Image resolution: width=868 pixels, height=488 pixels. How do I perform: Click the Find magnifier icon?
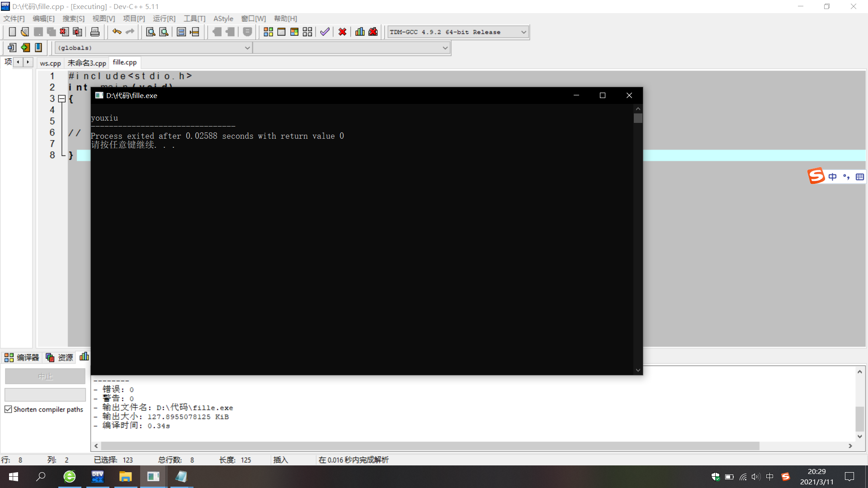(x=151, y=32)
